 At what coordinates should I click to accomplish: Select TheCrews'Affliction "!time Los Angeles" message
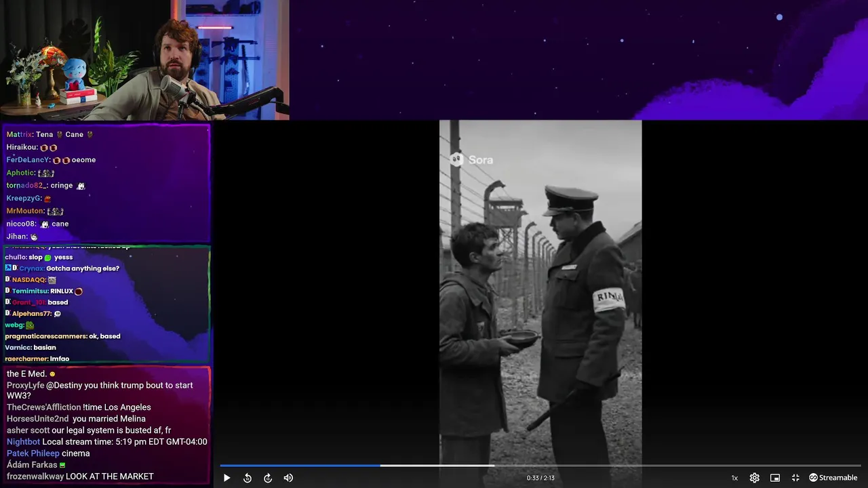(x=79, y=407)
